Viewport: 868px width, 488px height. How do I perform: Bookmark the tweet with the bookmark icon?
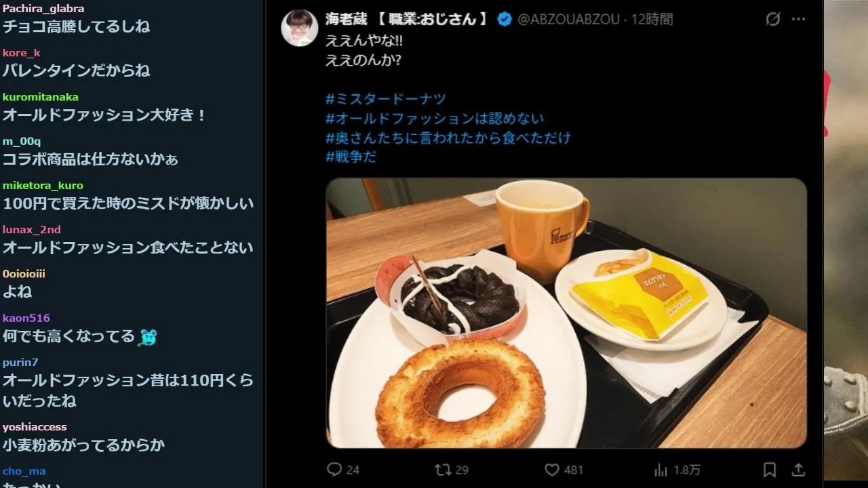tap(770, 469)
